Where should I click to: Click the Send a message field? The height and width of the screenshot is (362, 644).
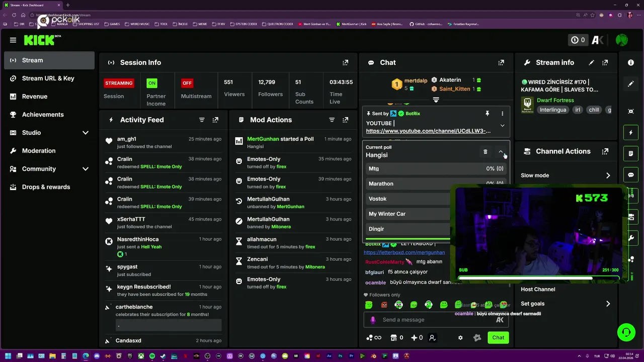tap(436, 320)
